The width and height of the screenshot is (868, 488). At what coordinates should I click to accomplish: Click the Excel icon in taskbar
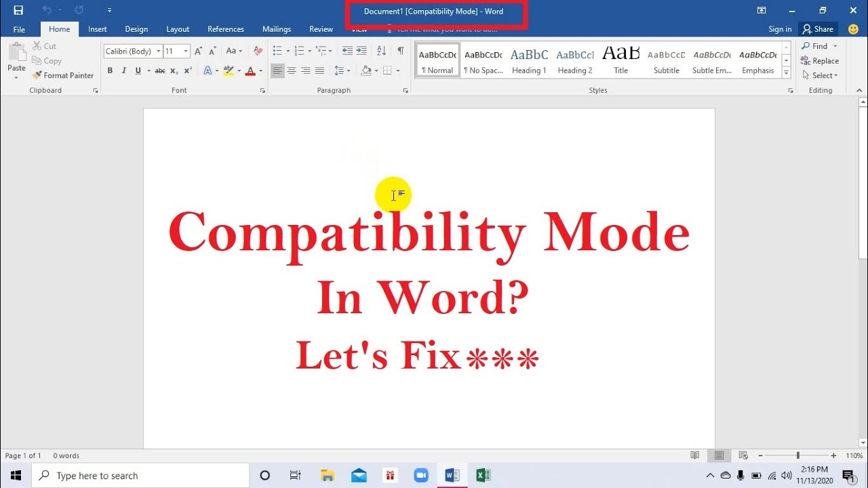click(483, 475)
